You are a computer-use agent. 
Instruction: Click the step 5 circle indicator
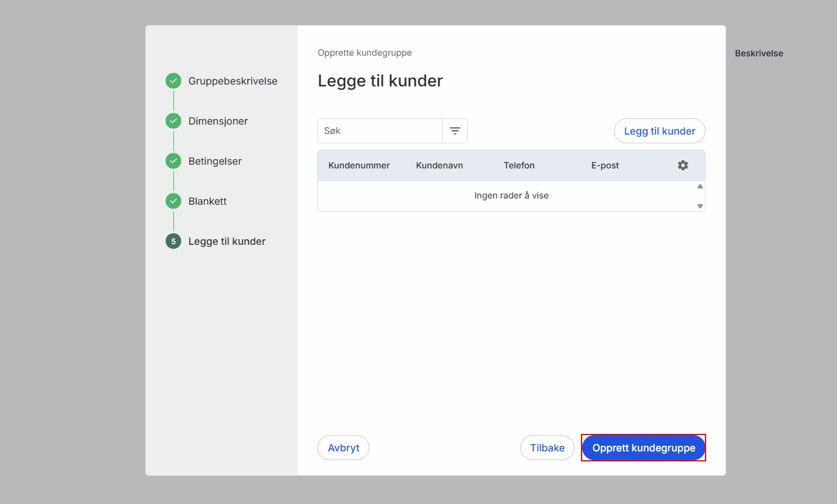(x=173, y=241)
